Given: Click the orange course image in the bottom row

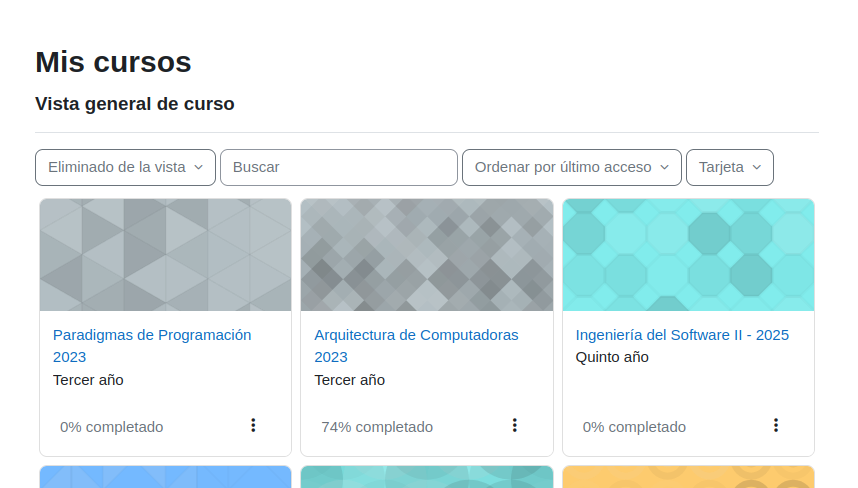Looking at the screenshot, I should [x=688, y=477].
